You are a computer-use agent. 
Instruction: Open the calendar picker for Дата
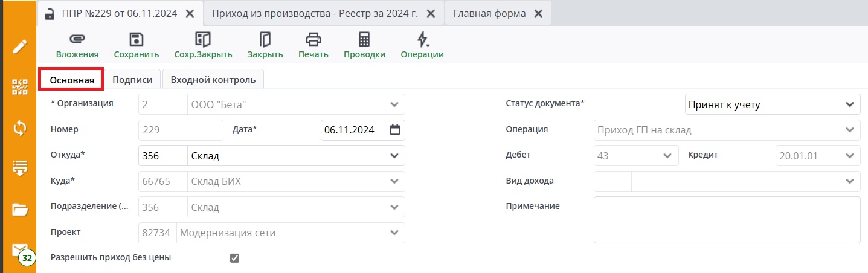[395, 130]
